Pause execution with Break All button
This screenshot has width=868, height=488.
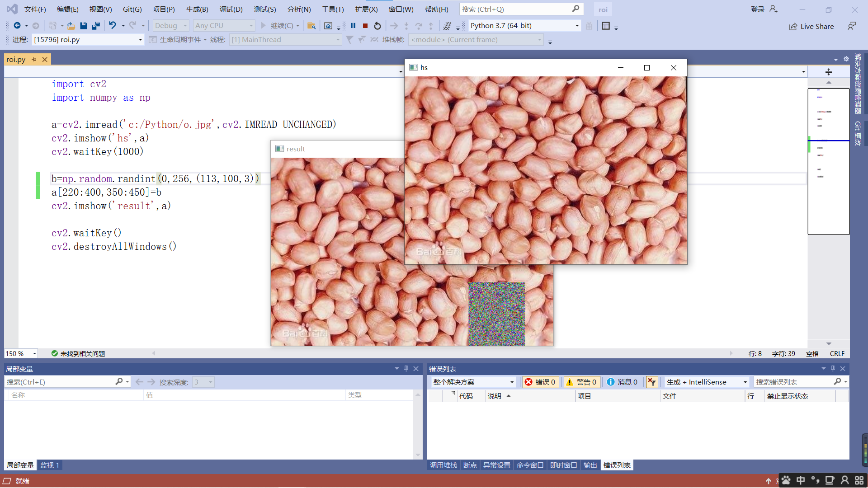pyautogui.click(x=353, y=26)
